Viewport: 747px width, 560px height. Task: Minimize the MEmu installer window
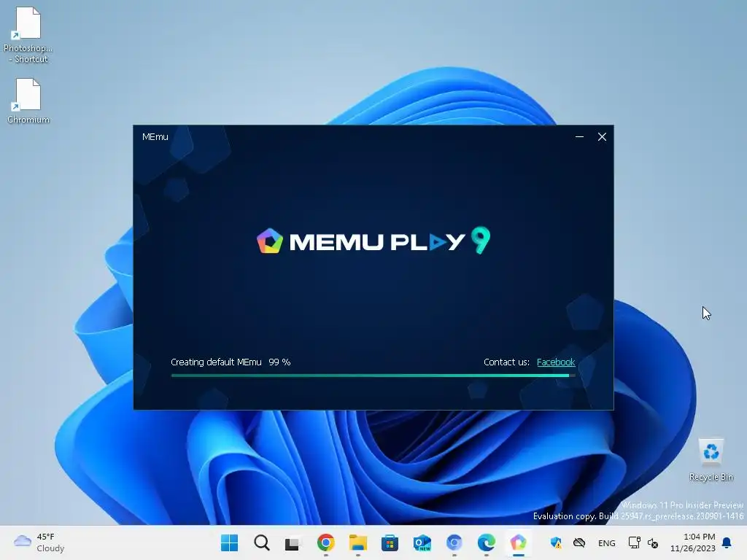point(579,136)
